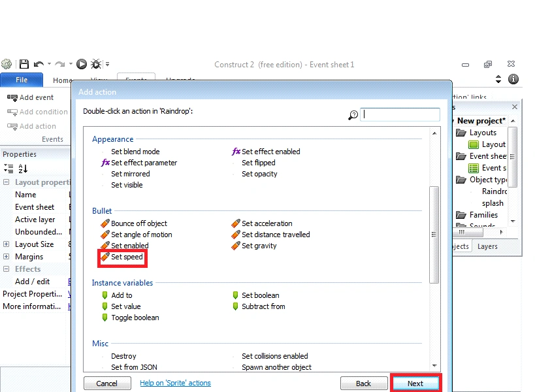The height and width of the screenshot is (392, 535).
Task: Choose Set mirrored action
Action: (131, 174)
